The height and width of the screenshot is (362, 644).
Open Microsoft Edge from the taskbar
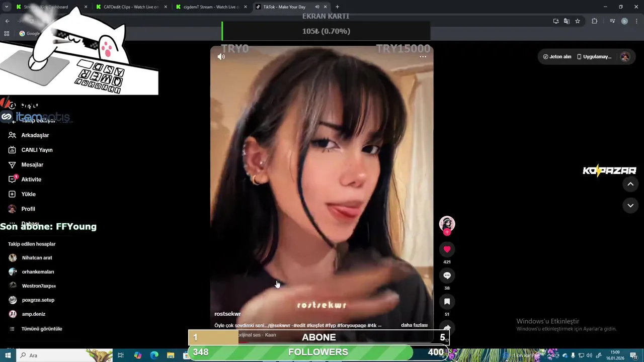[x=154, y=355]
